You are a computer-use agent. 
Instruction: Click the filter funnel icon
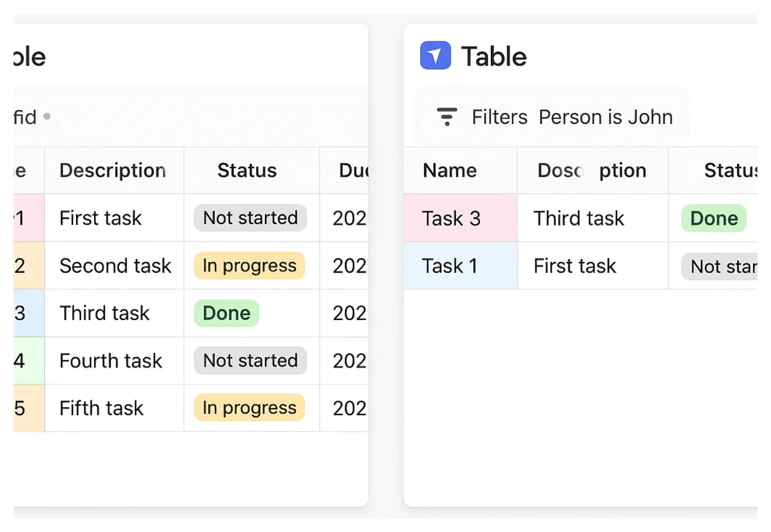point(447,117)
